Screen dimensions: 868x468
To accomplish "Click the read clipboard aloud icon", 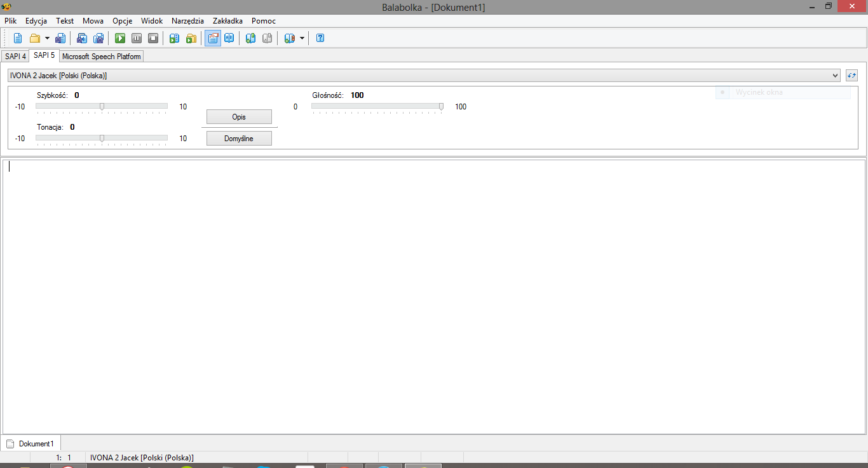I will 174,38.
